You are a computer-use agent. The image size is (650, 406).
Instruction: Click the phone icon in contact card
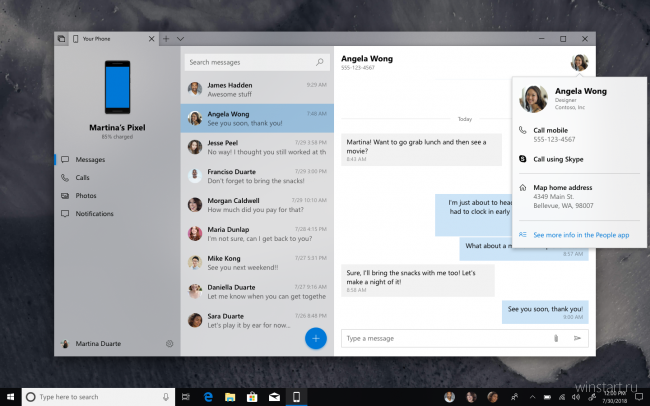coord(523,130)
